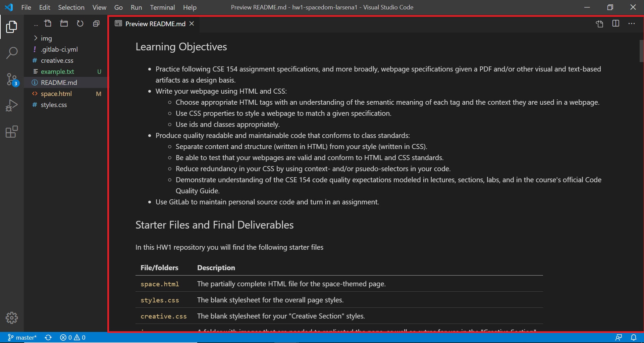
Task: Open space.html from the file list
Action: pyautogui.click(x=56, y=94)
